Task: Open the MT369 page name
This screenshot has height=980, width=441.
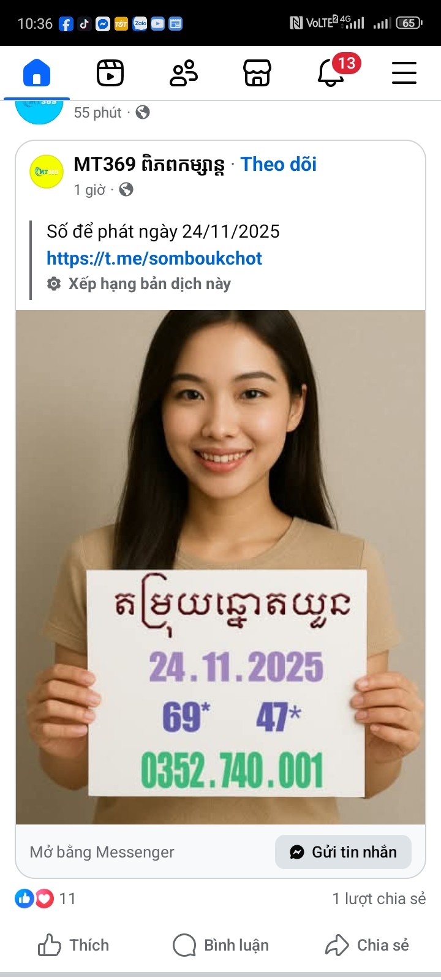Action: tap(149, 164)
